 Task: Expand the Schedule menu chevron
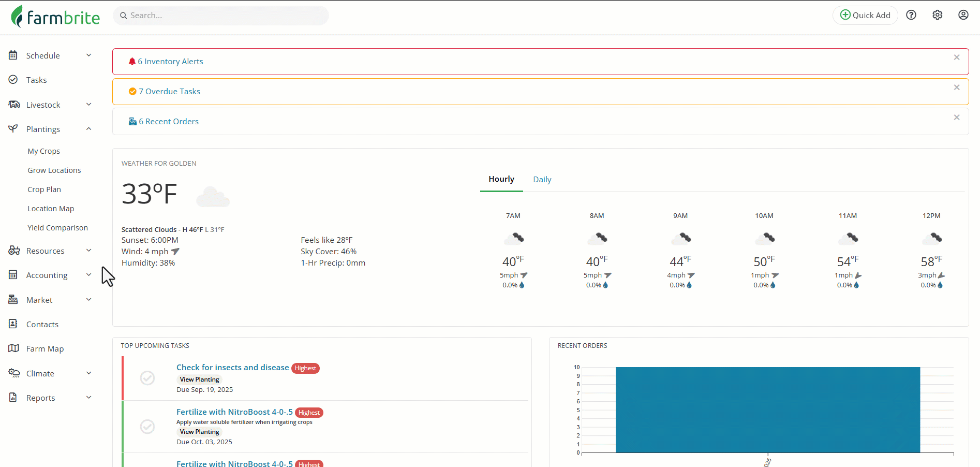(89, 55)
